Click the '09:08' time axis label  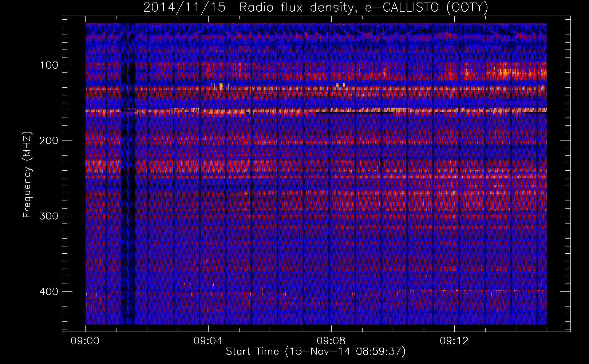pyautogui.click(x=332, y=341)
